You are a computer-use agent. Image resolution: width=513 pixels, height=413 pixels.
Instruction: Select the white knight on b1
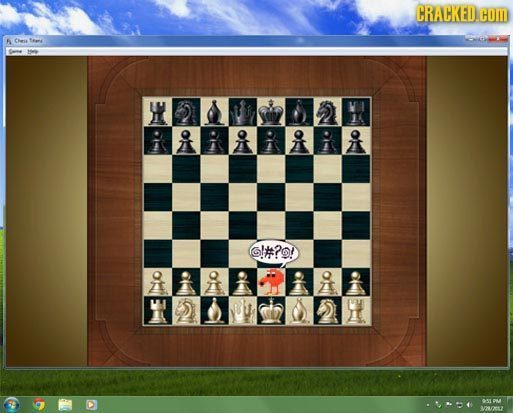[186, 311]
